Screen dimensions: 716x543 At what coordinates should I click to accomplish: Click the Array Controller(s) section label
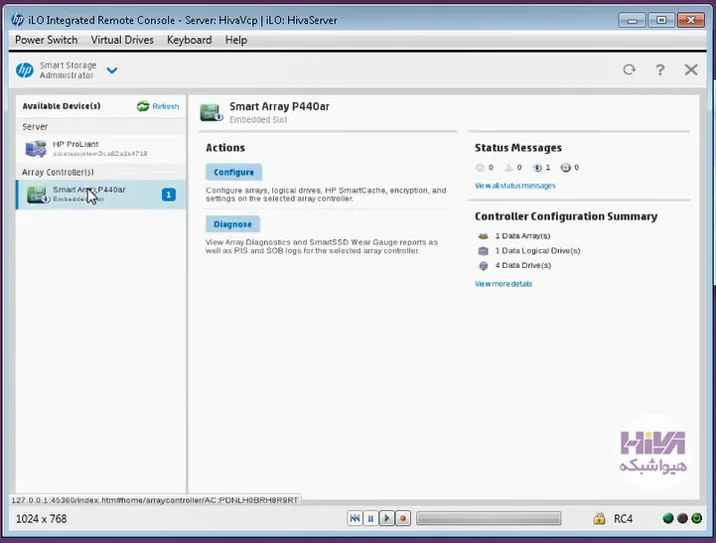point(58,172)
